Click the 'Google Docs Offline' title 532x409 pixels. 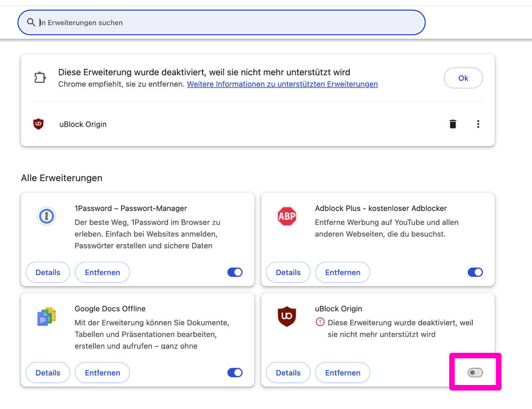point(110,309)
